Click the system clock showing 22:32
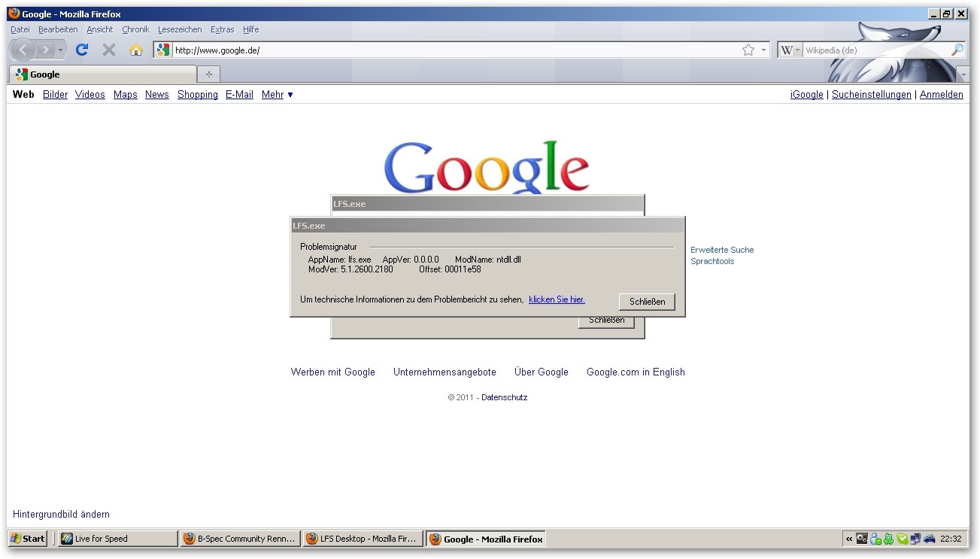Image resolution: width=980 pixels, height=559 pixels. (x=951, y=539)
